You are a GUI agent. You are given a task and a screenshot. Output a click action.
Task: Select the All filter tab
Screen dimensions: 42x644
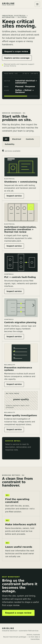pos(6,139)
